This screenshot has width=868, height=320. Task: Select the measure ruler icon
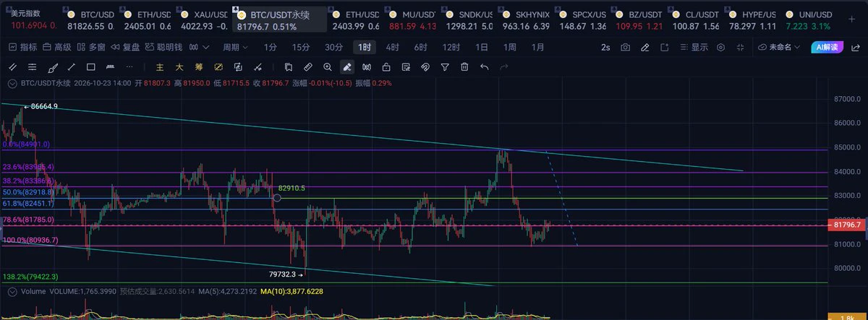307,67
